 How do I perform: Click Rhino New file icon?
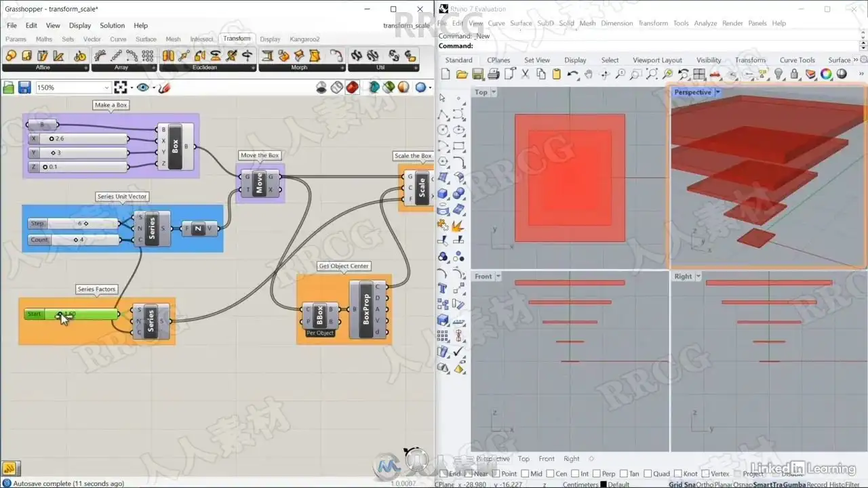(446, 74)
